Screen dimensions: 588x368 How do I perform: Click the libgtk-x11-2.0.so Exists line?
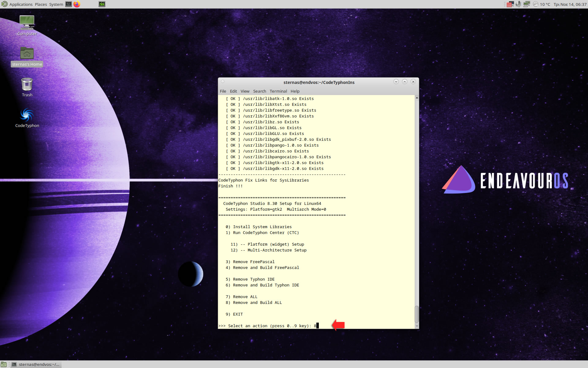pyautogui.click(x=275, y=163)
